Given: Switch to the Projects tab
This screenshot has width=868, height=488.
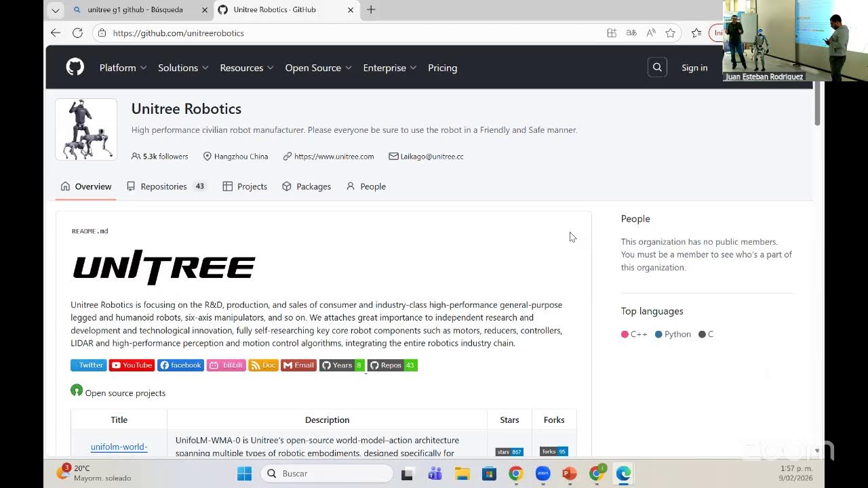Looking at the screenshot, I should [x=245, y=186].
